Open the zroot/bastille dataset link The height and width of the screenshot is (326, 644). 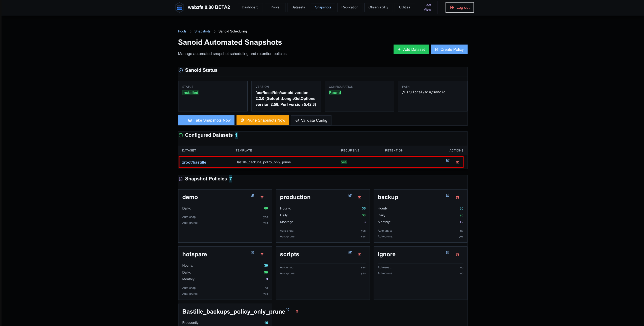tap(194, 162)
